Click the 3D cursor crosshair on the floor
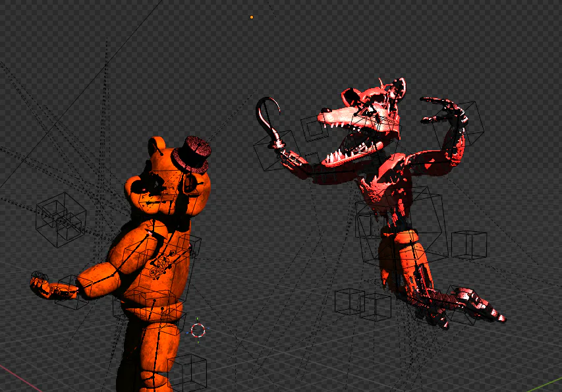 point(198,330)
